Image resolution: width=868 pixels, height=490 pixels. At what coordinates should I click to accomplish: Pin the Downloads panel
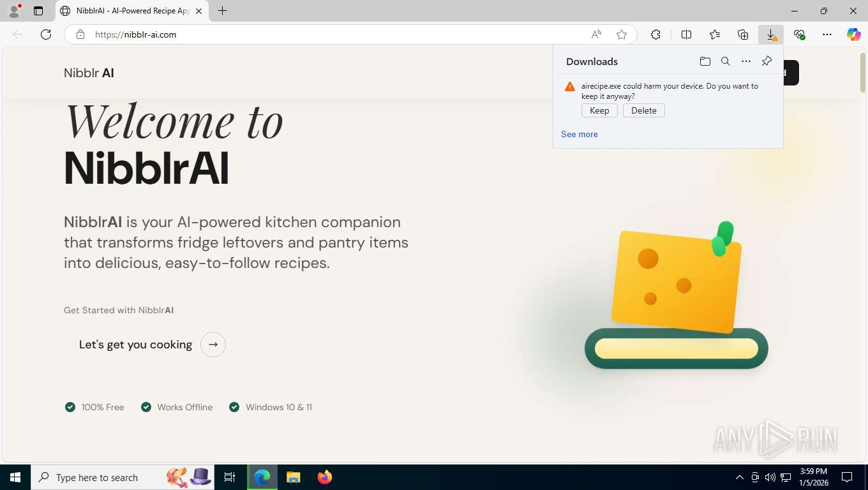point(767,61)
